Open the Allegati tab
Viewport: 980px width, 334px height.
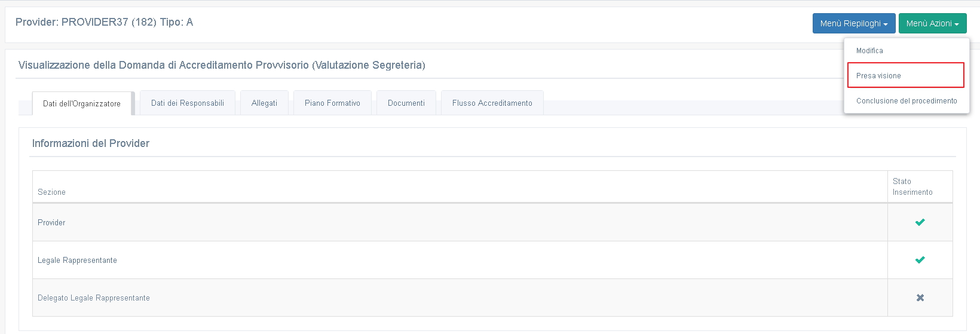[264, 103]
